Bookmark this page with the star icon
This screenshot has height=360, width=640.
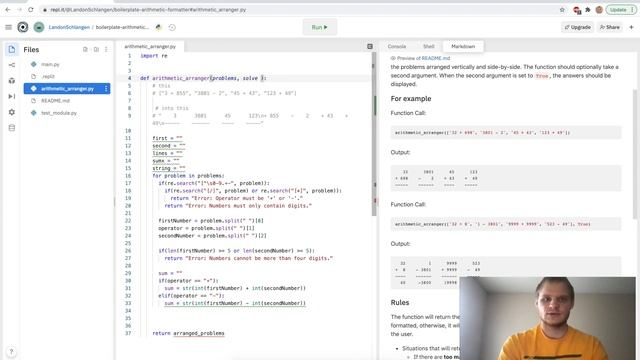[x=562, y=9]
